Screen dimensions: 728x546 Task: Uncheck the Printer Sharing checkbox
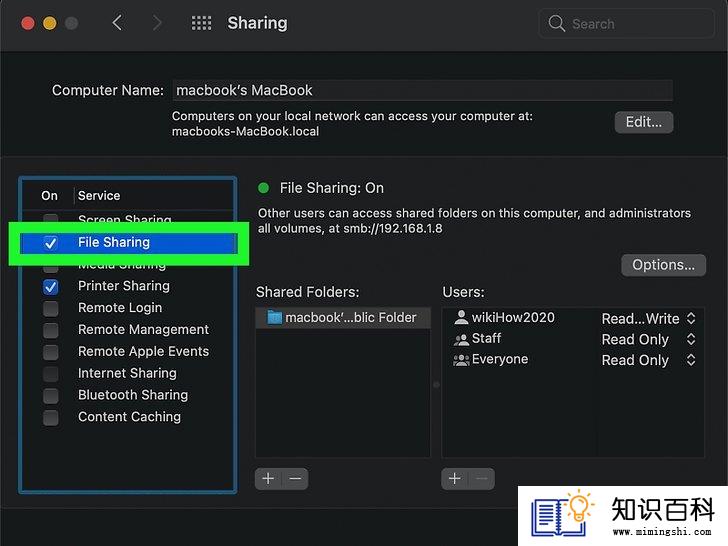tap(51, 286)
